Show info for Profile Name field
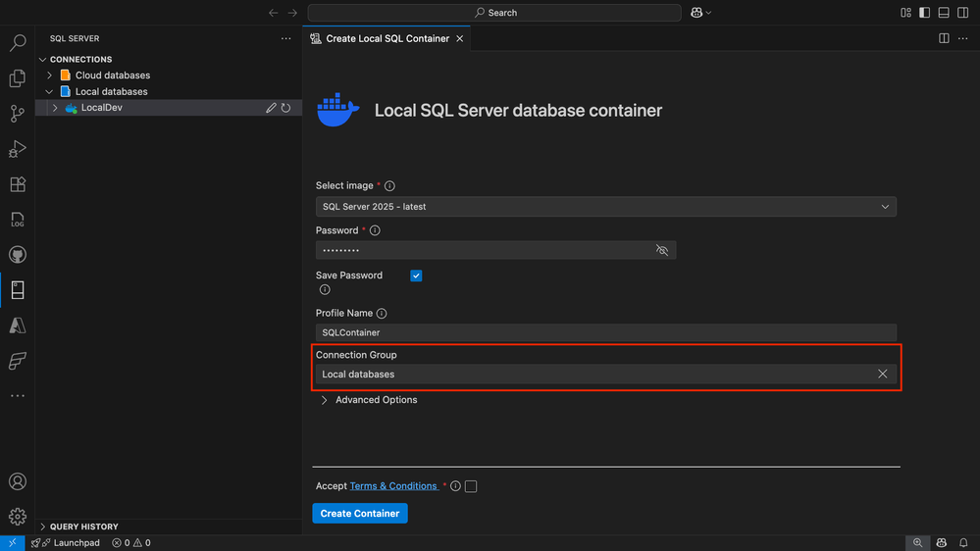This screenshot has height=551, width=980. [x=382, y=314]
